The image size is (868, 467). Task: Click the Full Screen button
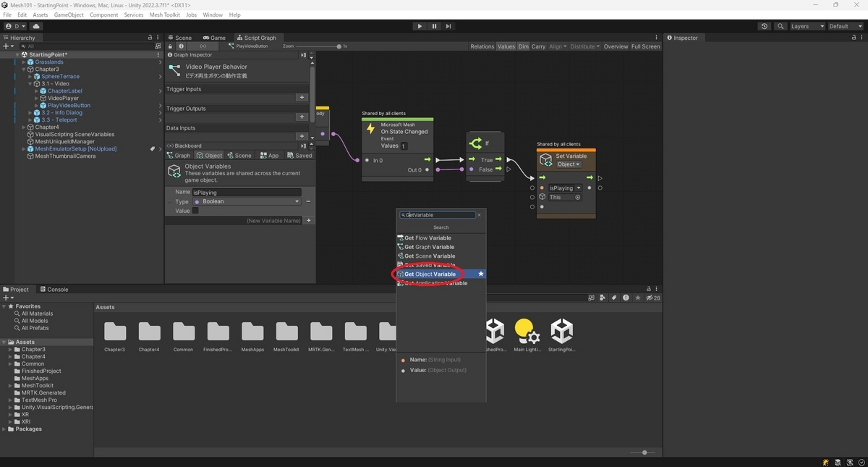645,46
